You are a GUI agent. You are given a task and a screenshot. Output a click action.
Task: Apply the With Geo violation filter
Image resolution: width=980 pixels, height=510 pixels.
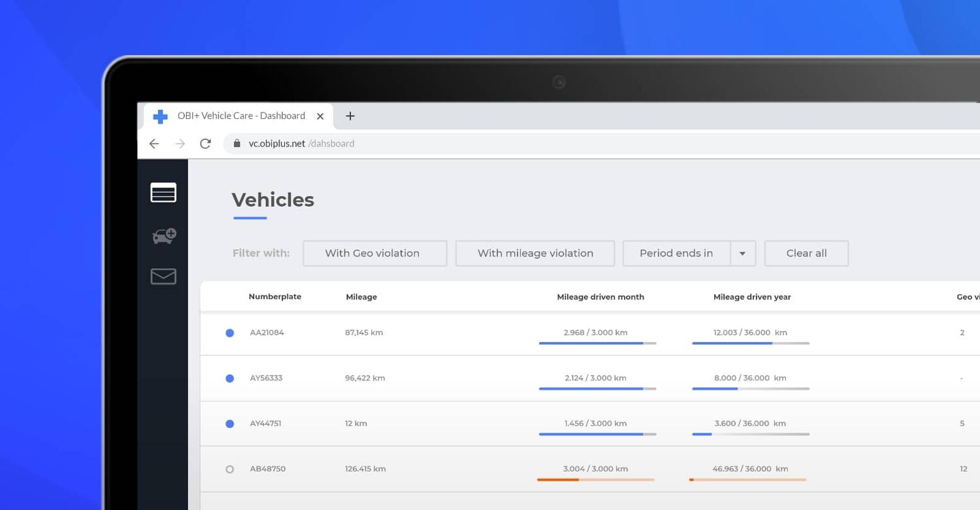pyautogui.click(x=374, y=253)
